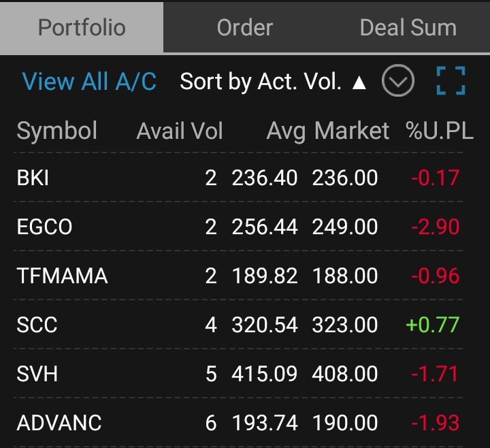
Task: Tap the %U.PL column header
Action: pos(439,130)
